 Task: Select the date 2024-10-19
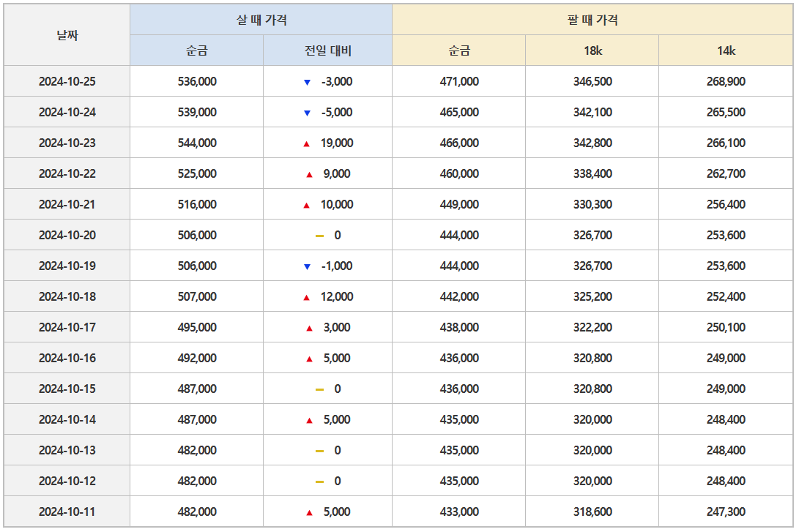(x=67, y=266)
